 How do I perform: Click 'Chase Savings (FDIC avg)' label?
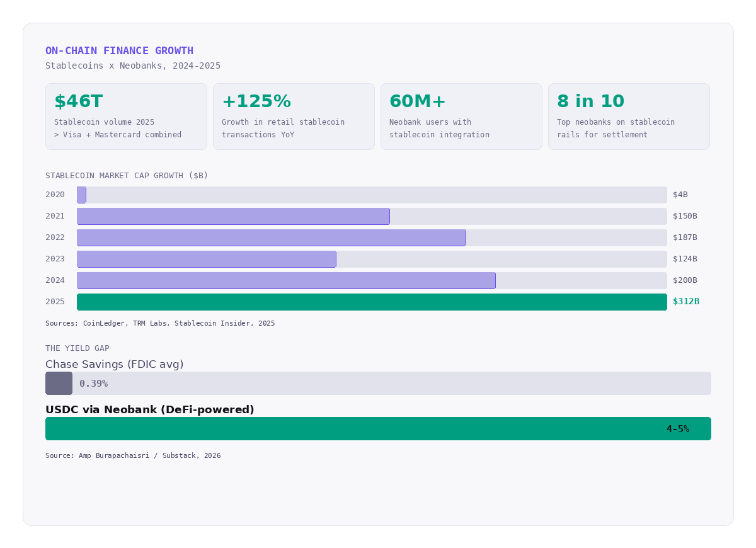115,364
